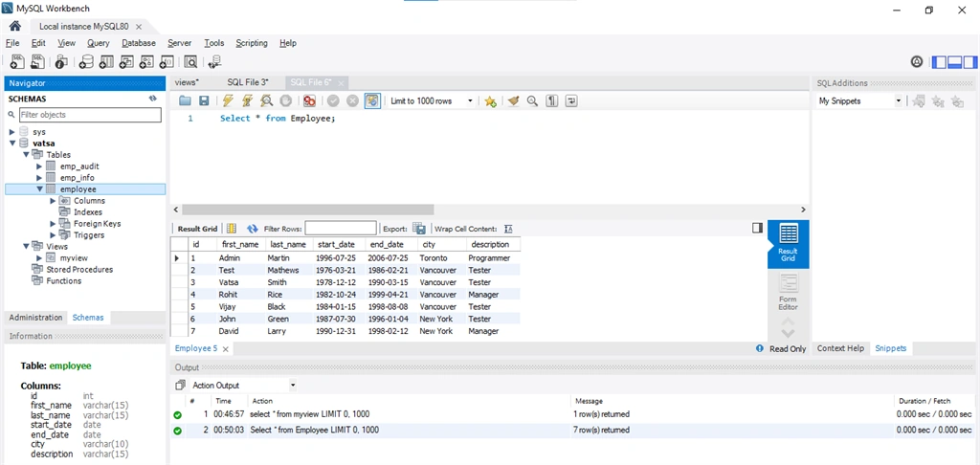Select the Result Grid view button

pos(789,244)
